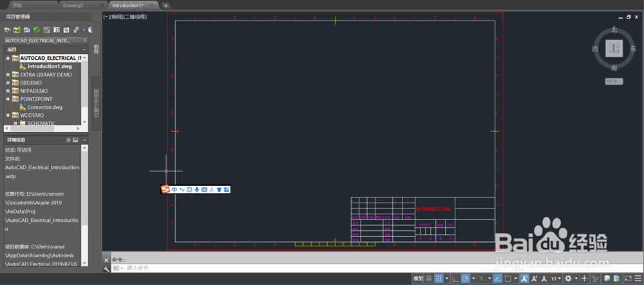Viewport: 644px width, 285px height.
Task: Click 西 on the ViewCube compass
Action: pos(594,49)
